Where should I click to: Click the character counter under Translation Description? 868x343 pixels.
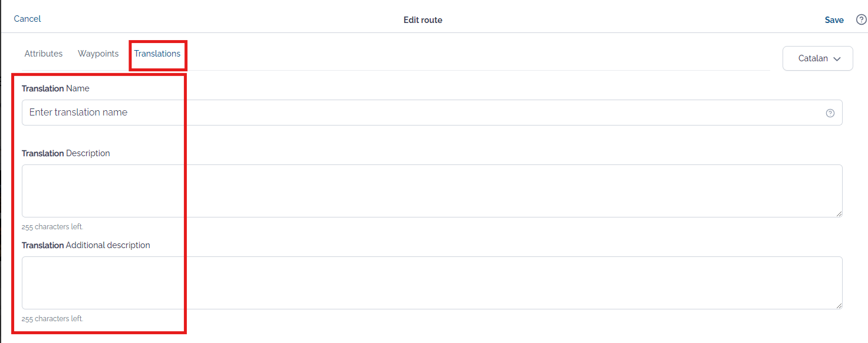click(52, 227)
